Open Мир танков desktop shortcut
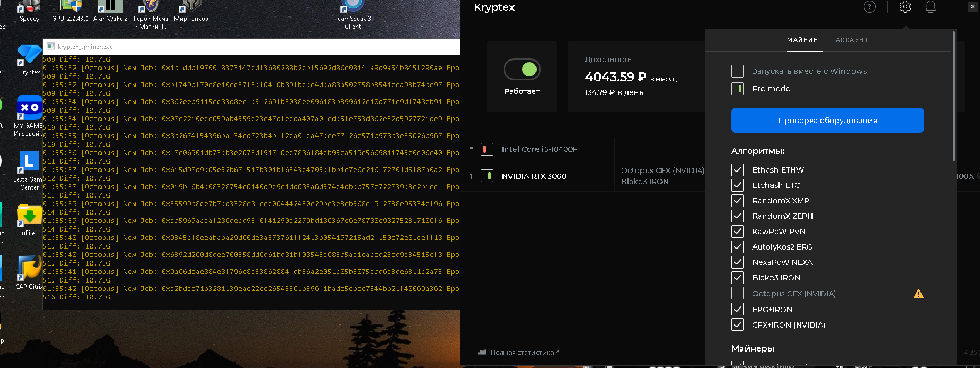This screenshot has height=368, width=980. pyautogui.click(x=191, y=11)
